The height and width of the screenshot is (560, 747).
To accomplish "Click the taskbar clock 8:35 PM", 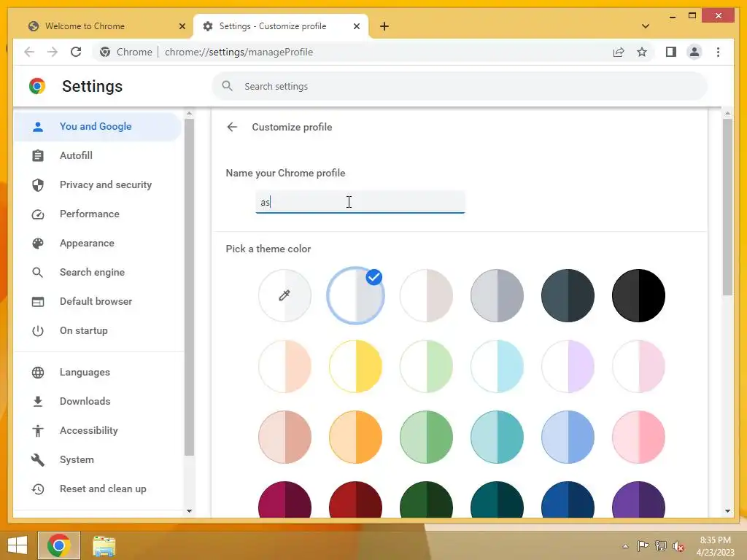I will (x=715, y=540).
